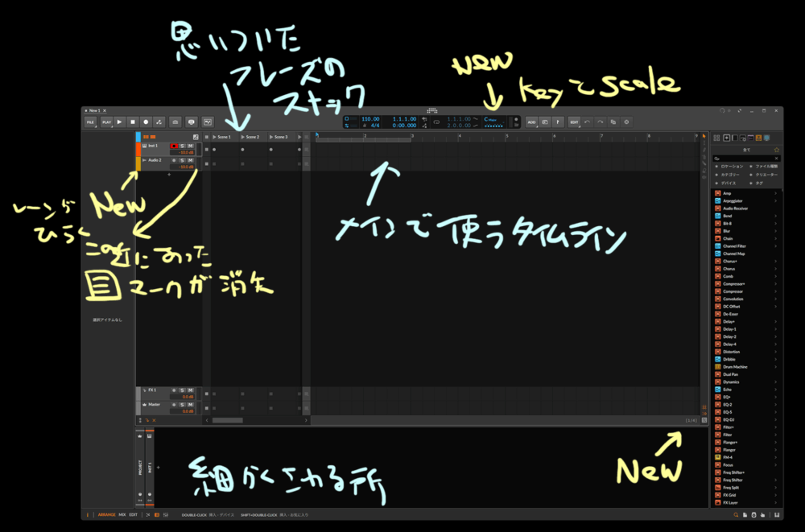Expand the カテゴリー filter
This screenshot has width=805, height=532.
[x=728, y=175]
